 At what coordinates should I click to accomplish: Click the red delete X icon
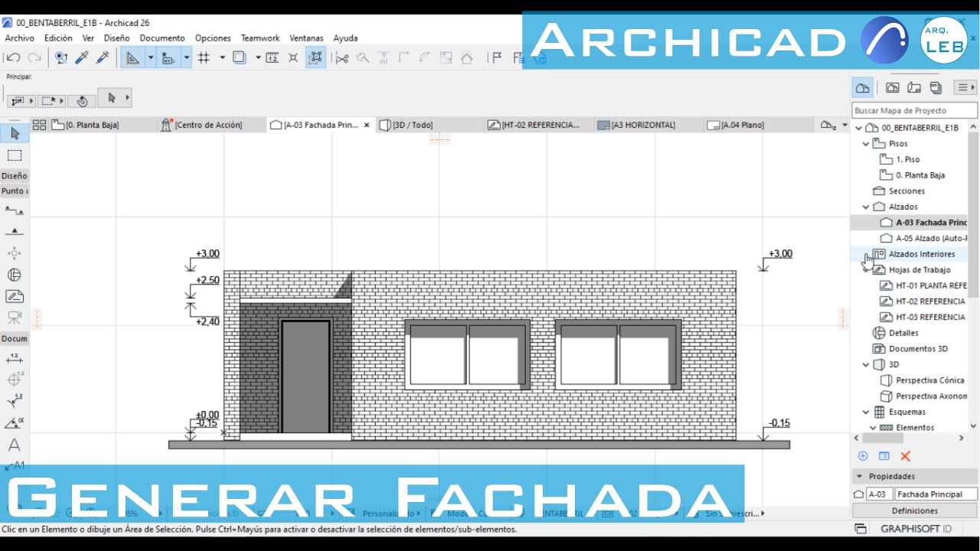(x=905, y=456)
